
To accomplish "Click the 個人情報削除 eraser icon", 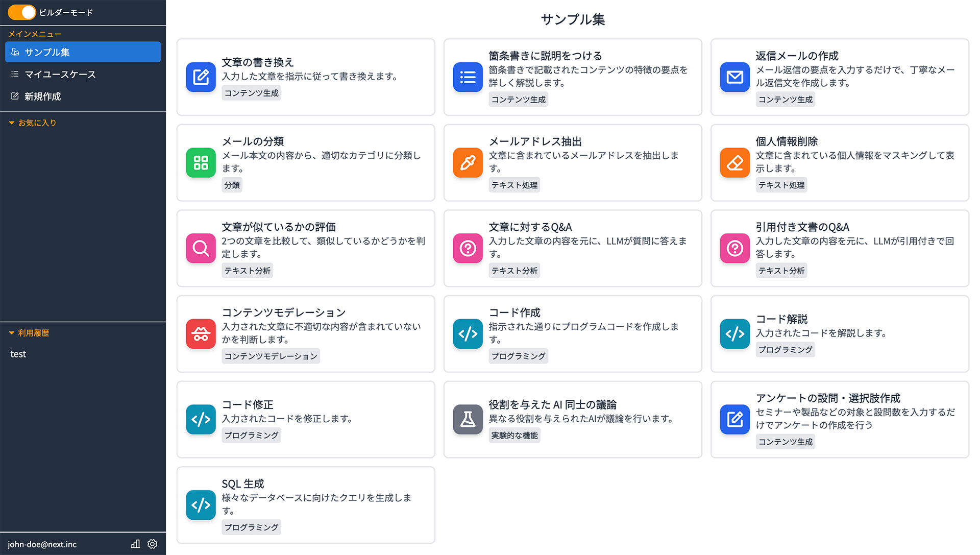I will pyautogui.click(x=734, y=163).
